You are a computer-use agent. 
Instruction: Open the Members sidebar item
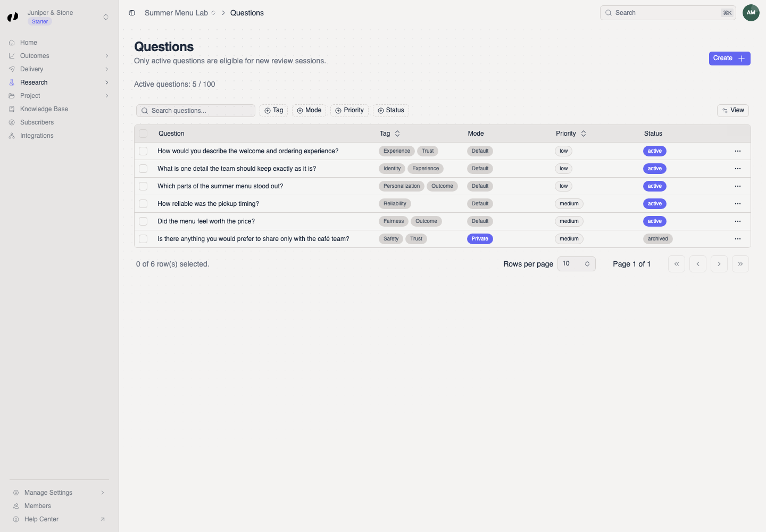point(59,506)
